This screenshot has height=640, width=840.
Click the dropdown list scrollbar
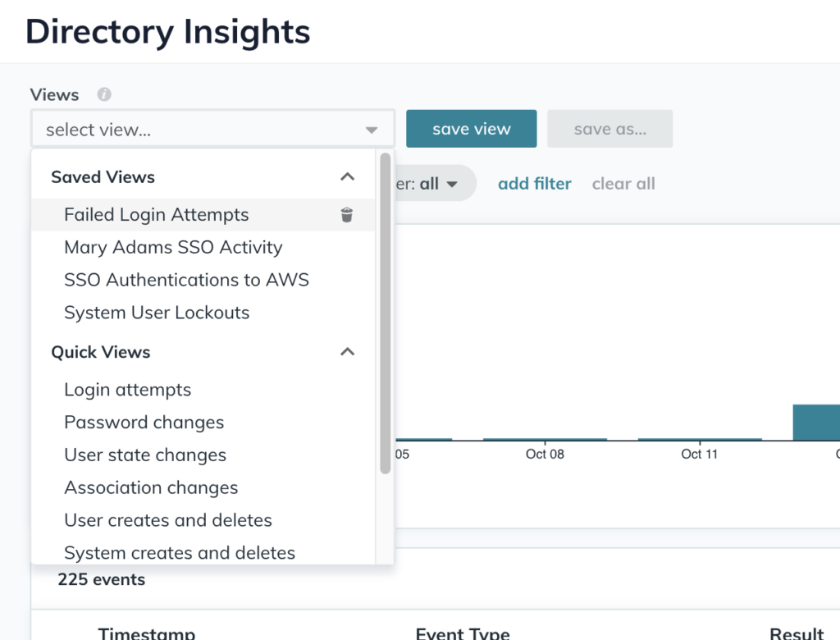click(385, 312)
